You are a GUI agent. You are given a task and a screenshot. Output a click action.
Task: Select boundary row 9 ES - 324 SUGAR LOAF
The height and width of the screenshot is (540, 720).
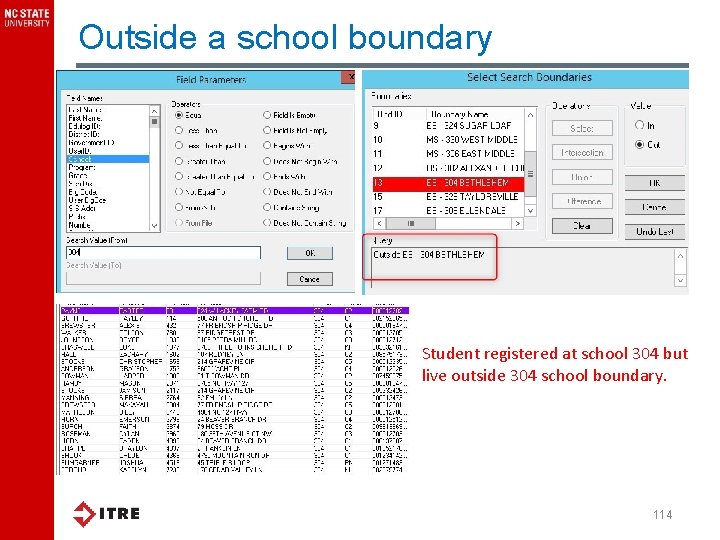point(448,126)
